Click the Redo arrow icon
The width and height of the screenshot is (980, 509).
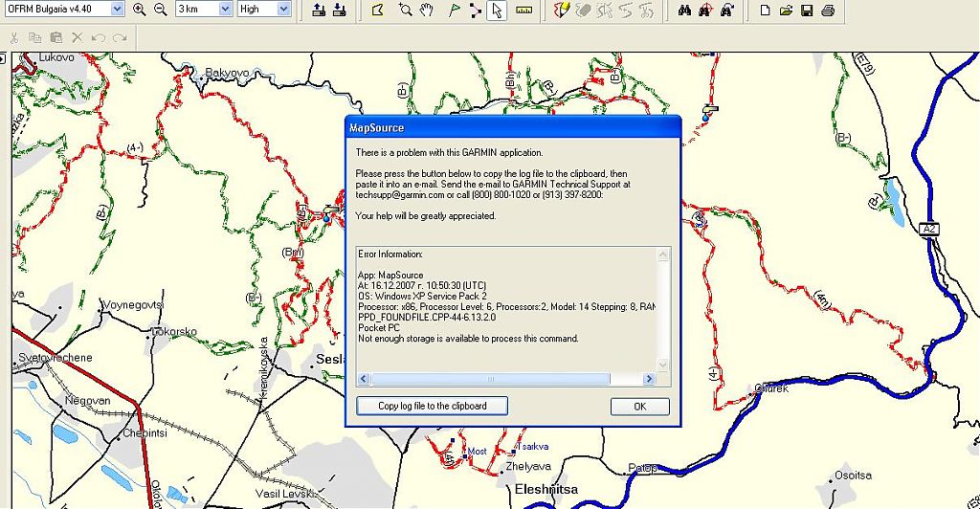pyautogui.click(x=120, y=38)
